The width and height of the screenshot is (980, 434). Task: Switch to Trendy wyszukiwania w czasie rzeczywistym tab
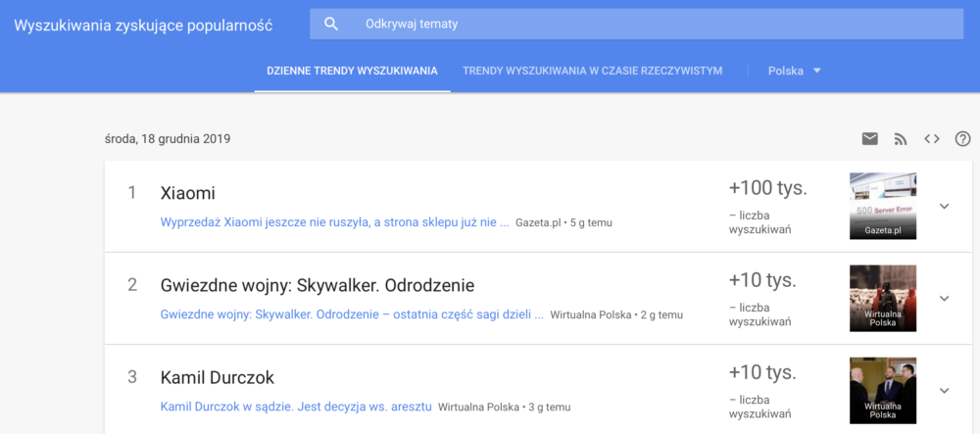[x=593, y=71]
